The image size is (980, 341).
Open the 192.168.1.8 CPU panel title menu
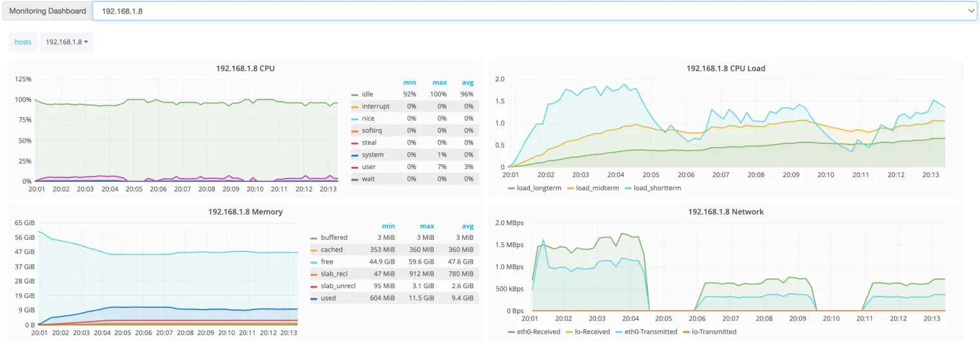245,68
